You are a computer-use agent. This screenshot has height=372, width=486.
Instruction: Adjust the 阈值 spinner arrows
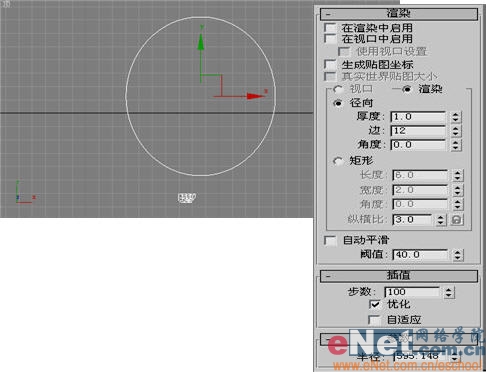(457, 255)
